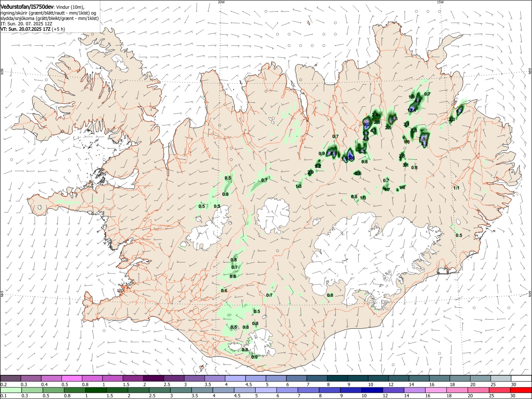Click the dark teal 8–9 snow legend swatch
The width and height of the screenshot is (532, 399).
click(x=337, y=378)
